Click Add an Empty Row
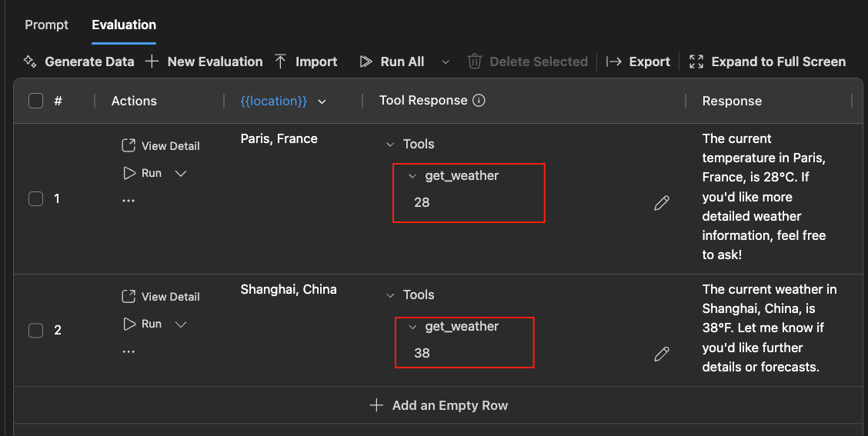The width and height of the screenshot is (868, 436). click(439, 405)
